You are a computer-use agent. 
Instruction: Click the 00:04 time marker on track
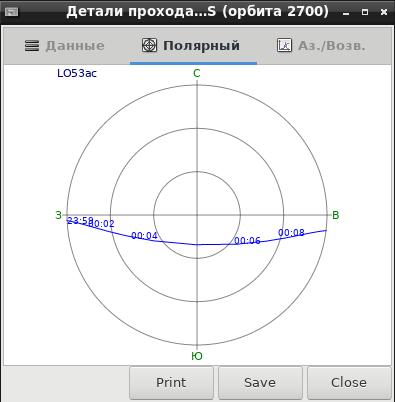pos(144,236)
